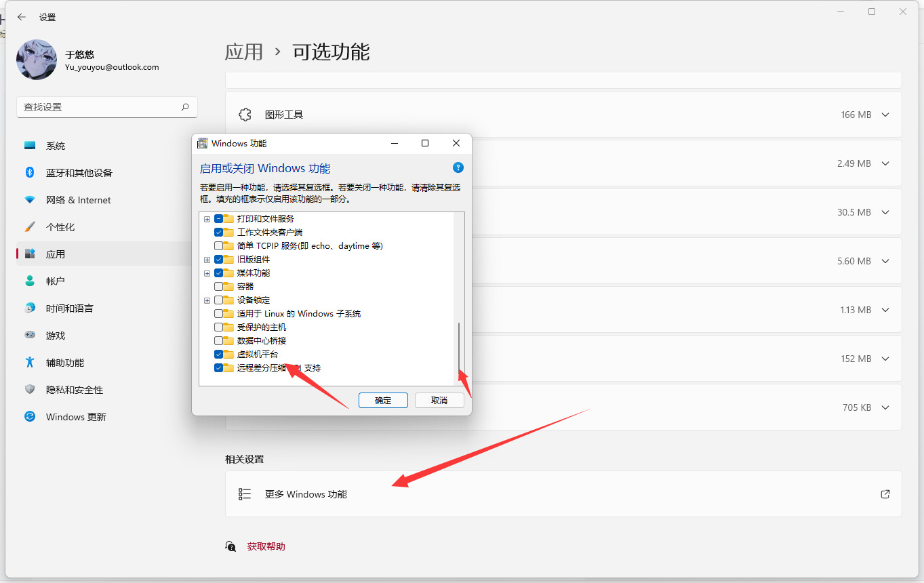Click the back arrow in Settings header
The image size is (924, 583).
pyautogui.click(x=22, y=17)
